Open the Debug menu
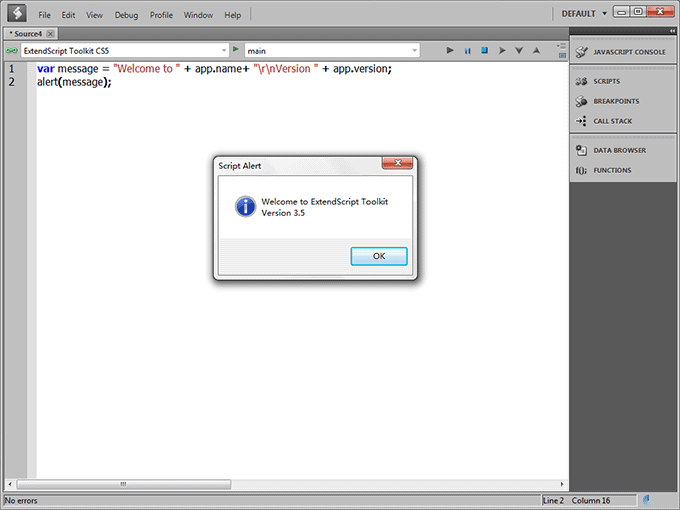Screen dimensions: 680x510 pos(126,15)
